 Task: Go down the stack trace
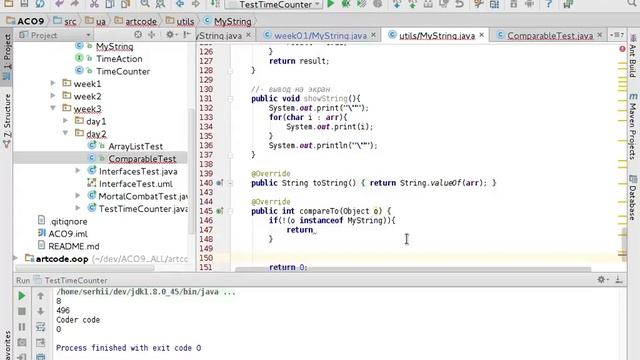40,311
